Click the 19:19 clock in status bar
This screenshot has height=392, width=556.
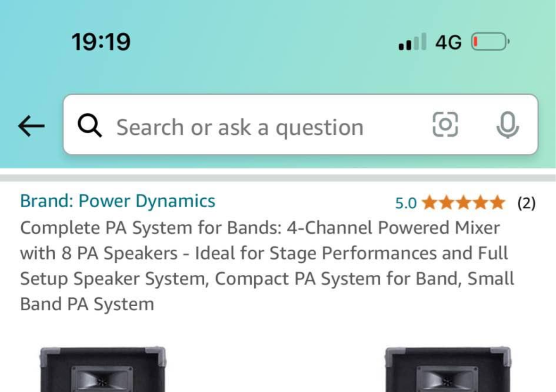tap(101, 42)
